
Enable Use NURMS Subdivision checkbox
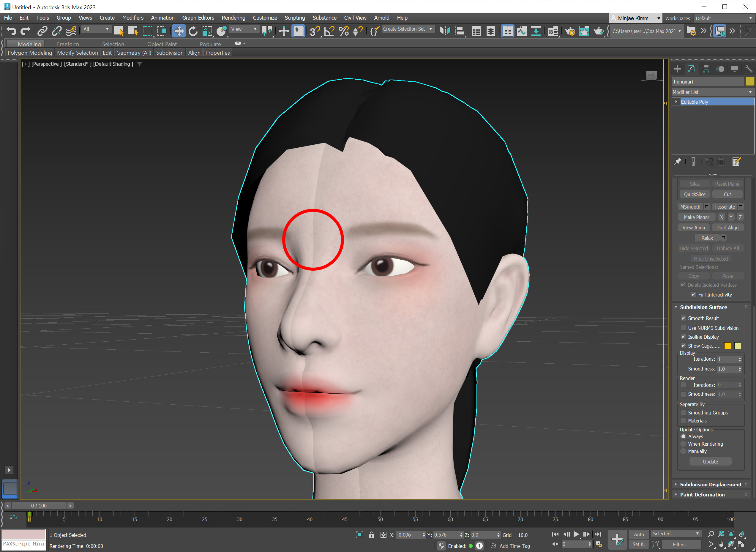coord(684,328)
